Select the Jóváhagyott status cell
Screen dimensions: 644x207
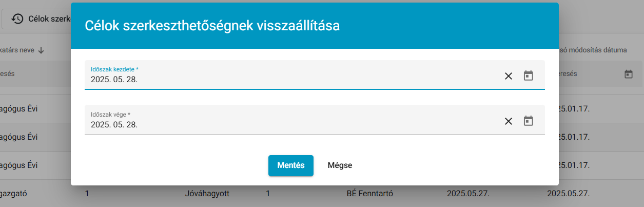pyautogui.click(x=207, y=194)
